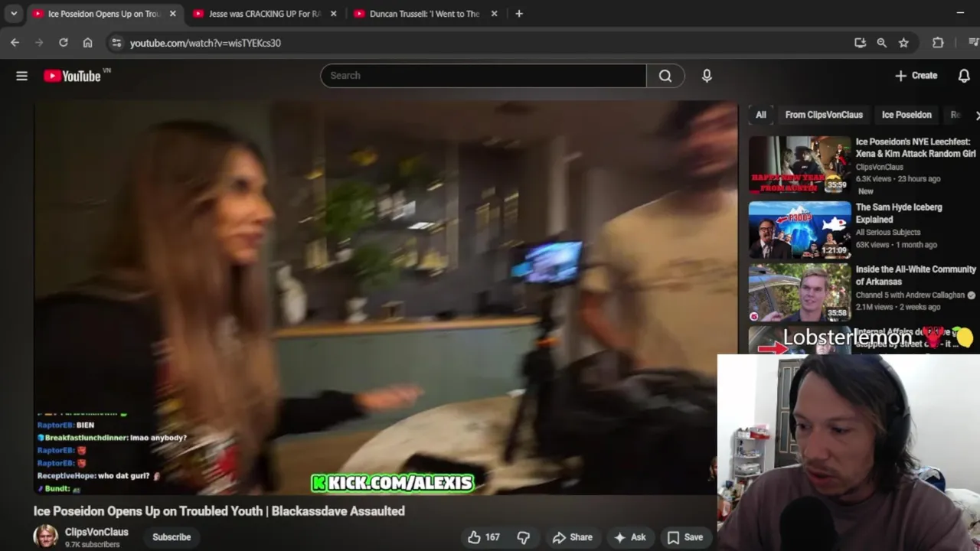Click the video title Ice Poseidon Opens Up

coord(219,510)
